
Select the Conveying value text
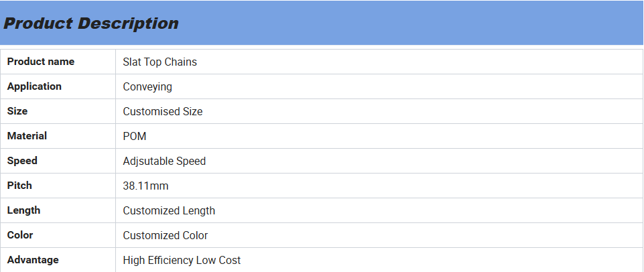147,86
